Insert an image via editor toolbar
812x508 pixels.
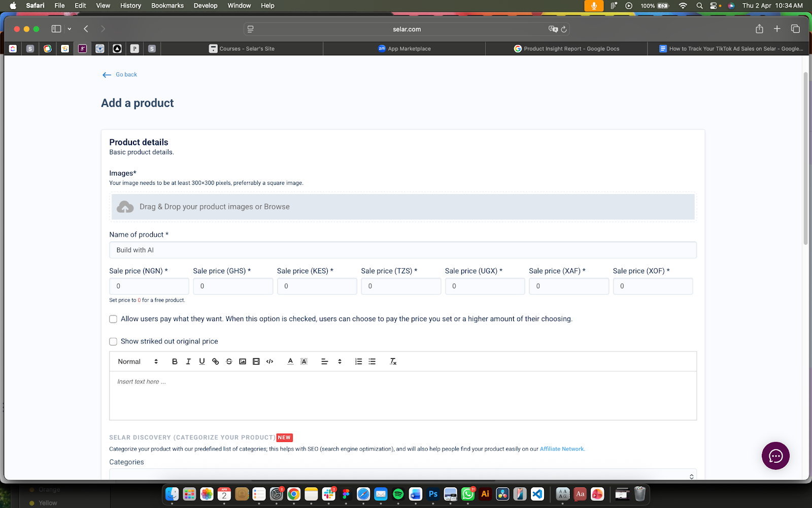[x=243, y=362]
